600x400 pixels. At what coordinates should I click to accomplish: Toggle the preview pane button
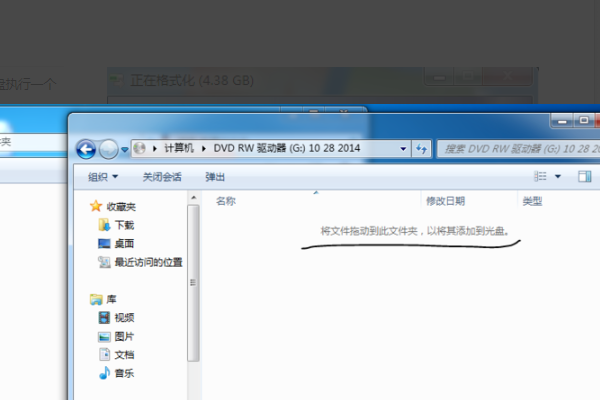coord(585,177)
